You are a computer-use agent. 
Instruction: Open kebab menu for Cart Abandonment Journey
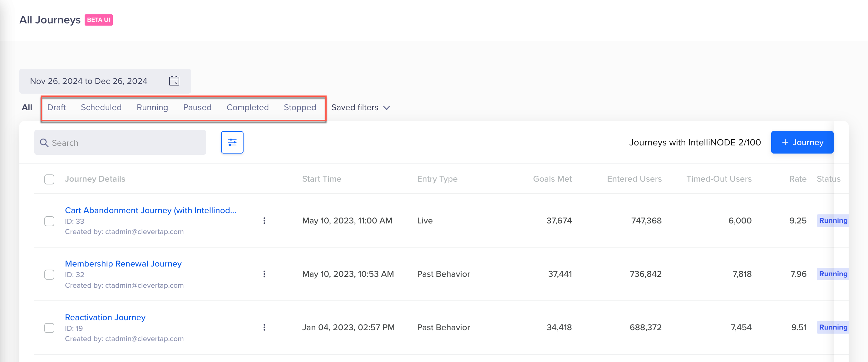click(264, 221)
